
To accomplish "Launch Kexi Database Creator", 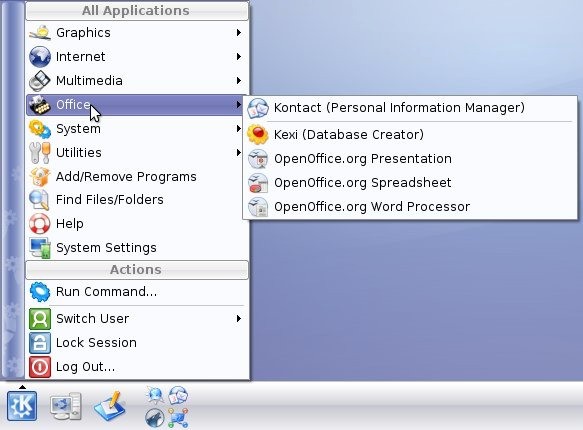I will tap(410, 135).
